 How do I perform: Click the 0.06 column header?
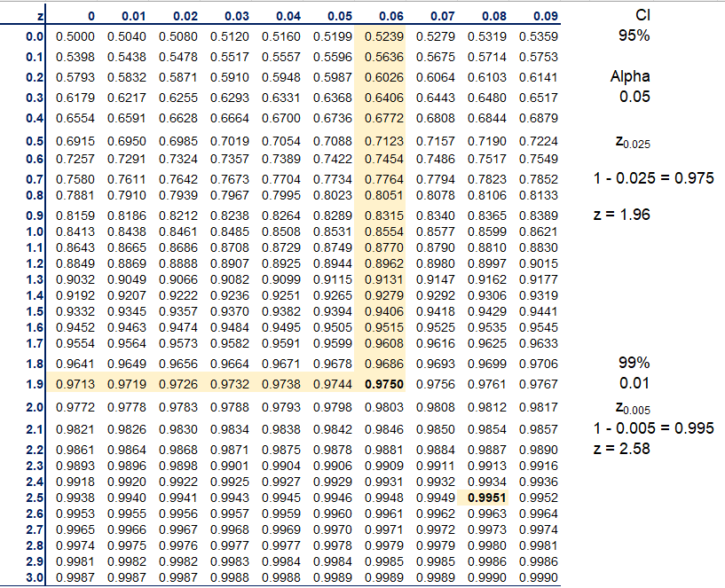pyautogui.click(x=391, y=13)
